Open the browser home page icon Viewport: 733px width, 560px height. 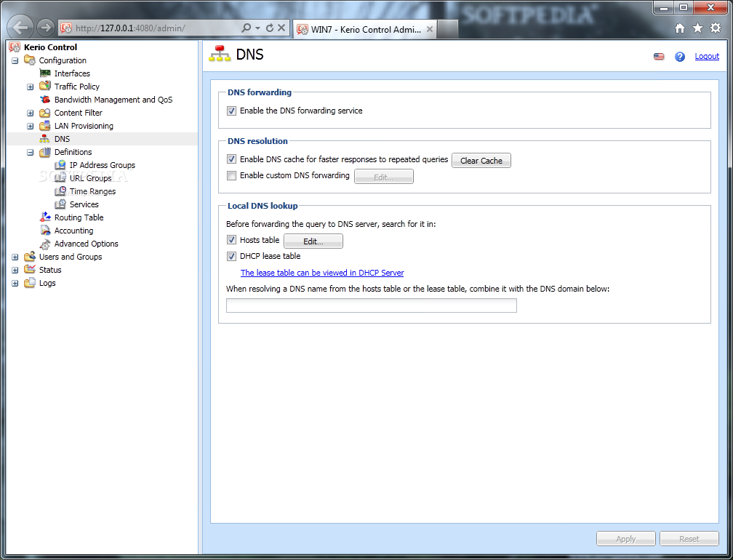680,28
